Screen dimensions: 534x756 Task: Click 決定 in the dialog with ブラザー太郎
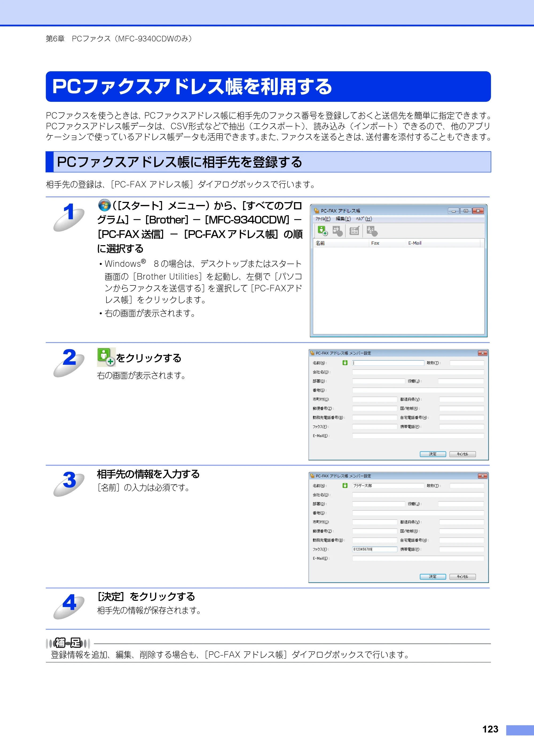coord(433,577)
